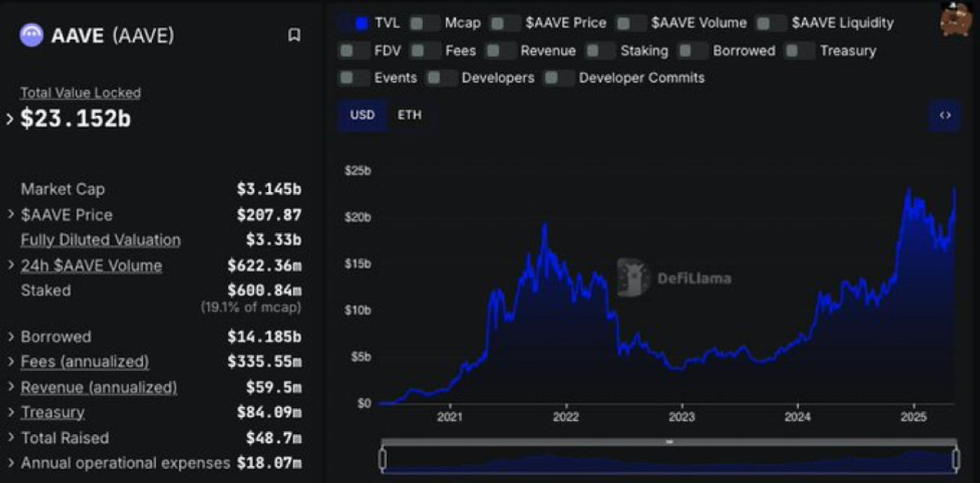980x483 pixels.
Task: Click the $14.185b borrowed value
Action: point(265,337)
